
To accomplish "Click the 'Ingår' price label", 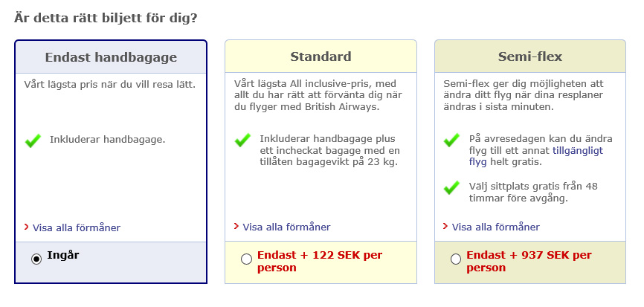I will pos(63,255).
